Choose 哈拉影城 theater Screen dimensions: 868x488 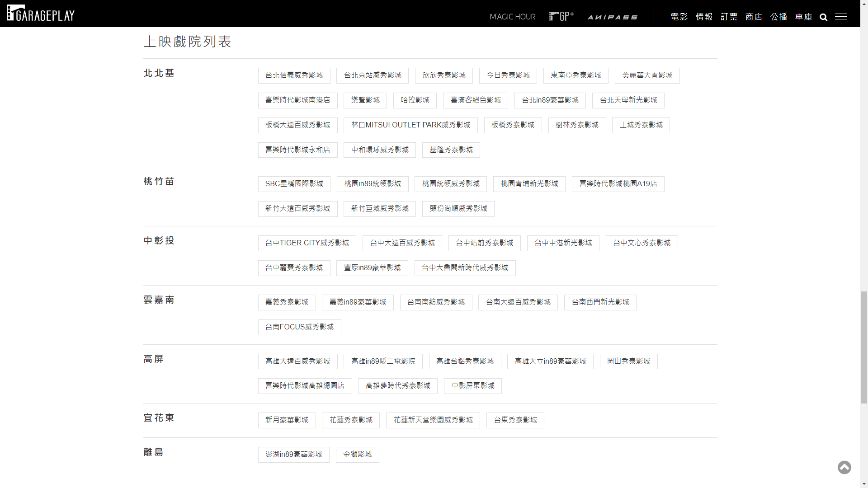415,100
